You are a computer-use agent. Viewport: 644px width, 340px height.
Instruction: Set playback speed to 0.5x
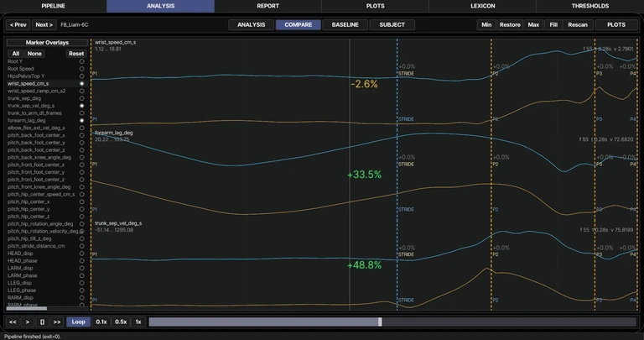point(121,322)
